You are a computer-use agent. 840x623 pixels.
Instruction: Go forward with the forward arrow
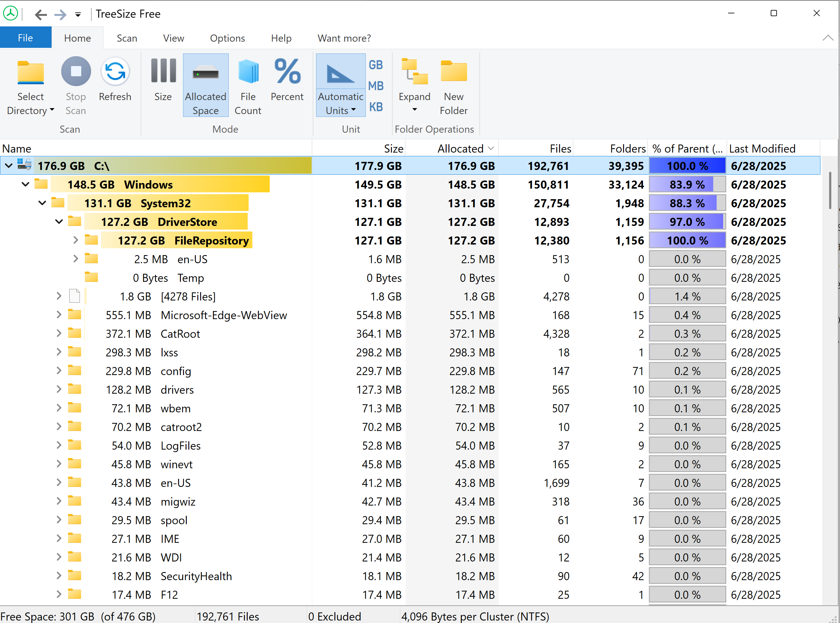[x=60, y=14]
